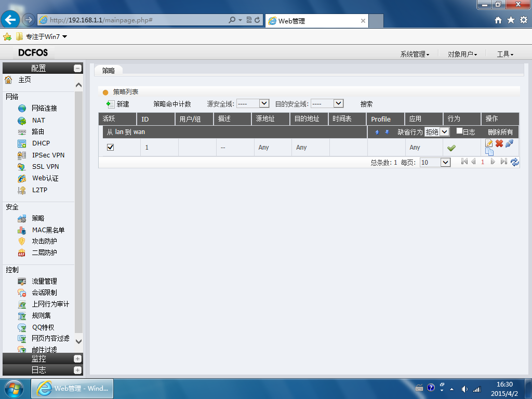
Task: Go to first page of policy list
Action: coord(464,161)
